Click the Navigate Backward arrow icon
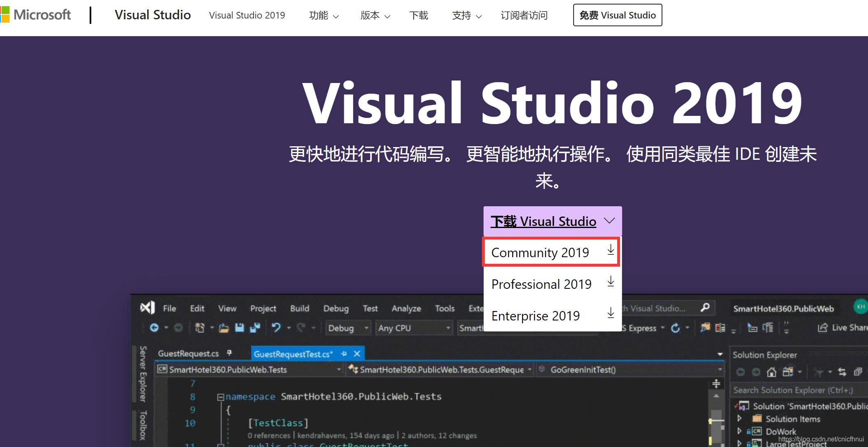 click(155, 327)
